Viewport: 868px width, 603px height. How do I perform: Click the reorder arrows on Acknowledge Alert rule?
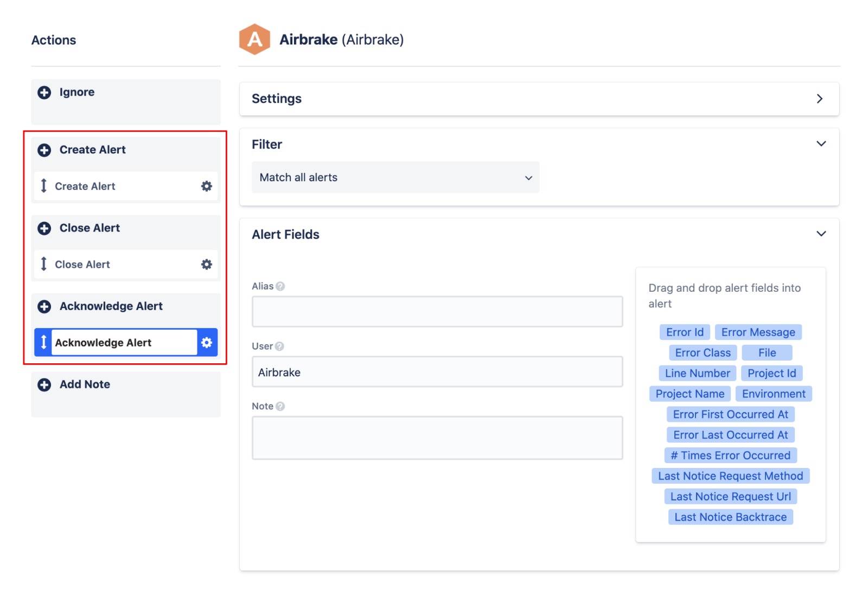(x=43, y=342)
